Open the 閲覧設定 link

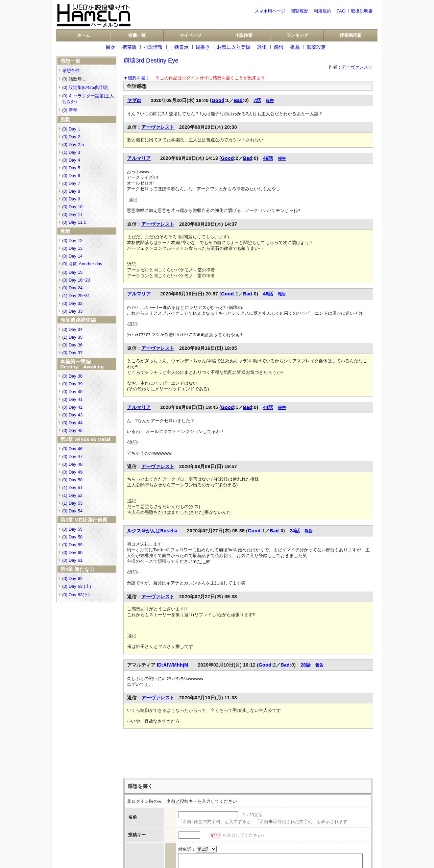click(316, 47)
